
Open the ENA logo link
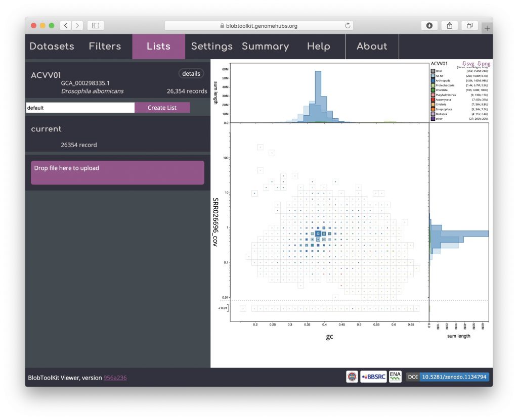(395, 377)
